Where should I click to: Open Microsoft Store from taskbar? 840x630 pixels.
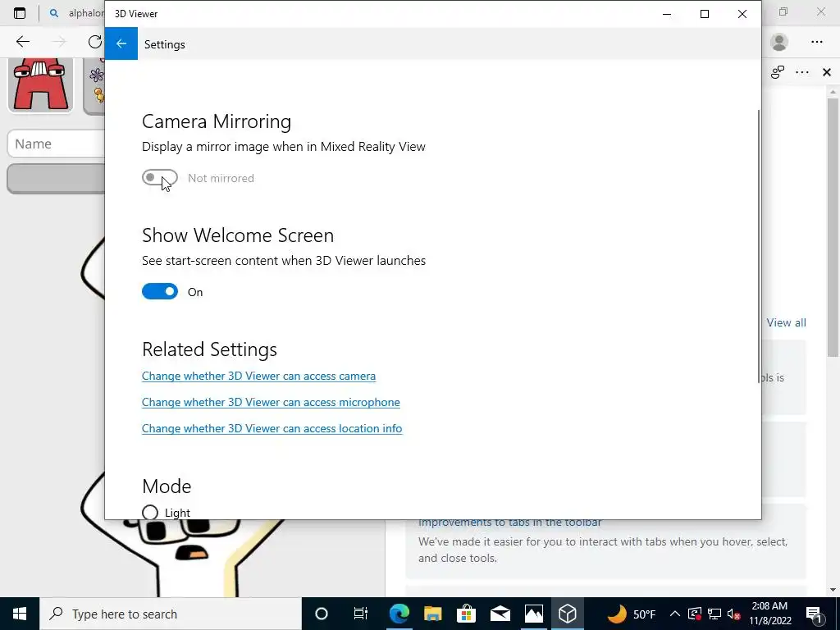click(467, 614)
